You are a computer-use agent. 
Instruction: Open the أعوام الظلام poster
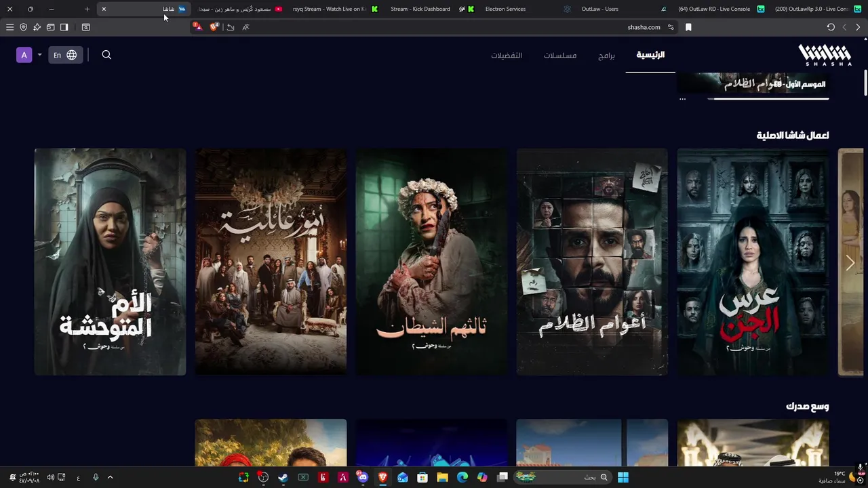point(592,262)
